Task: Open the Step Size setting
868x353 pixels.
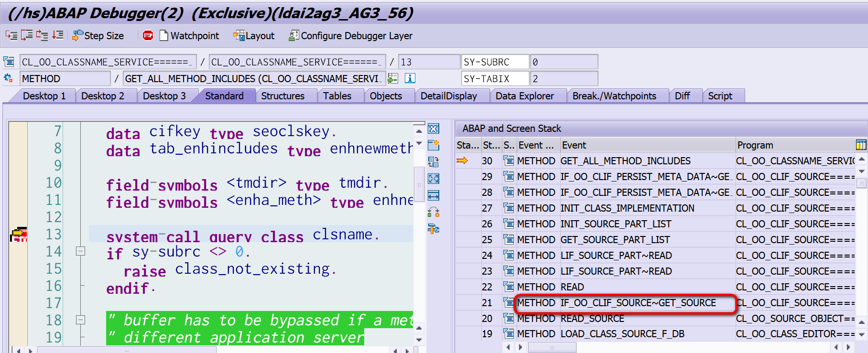Action: pos(98,36)
